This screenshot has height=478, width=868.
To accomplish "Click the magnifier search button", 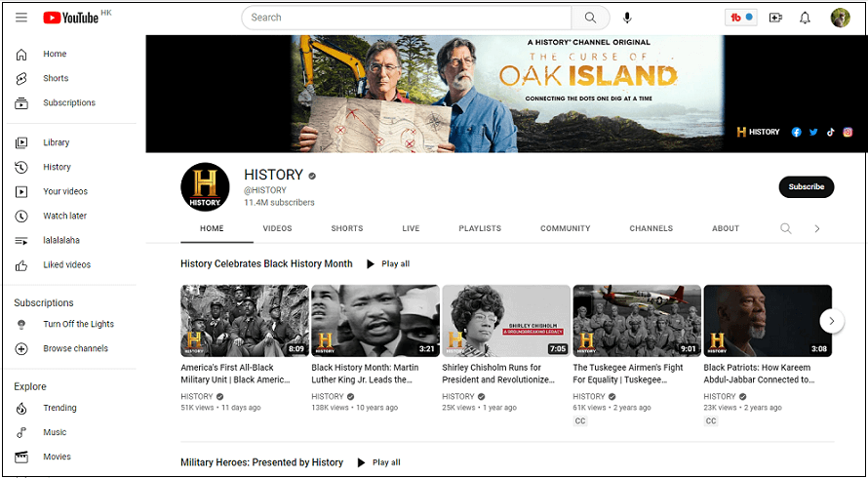I will (590, 18).
